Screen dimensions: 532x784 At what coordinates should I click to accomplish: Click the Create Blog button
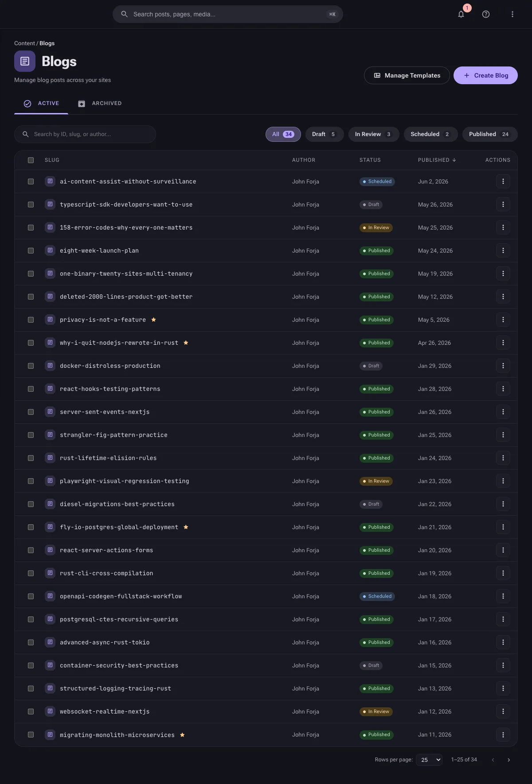pos(485,75)
